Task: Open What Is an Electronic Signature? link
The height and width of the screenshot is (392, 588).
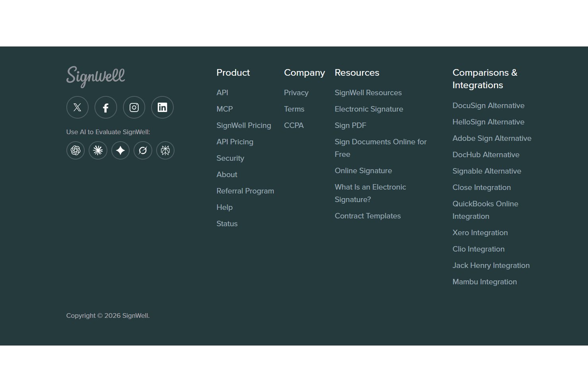Action: pyautogui.click(x=370, y=193)
